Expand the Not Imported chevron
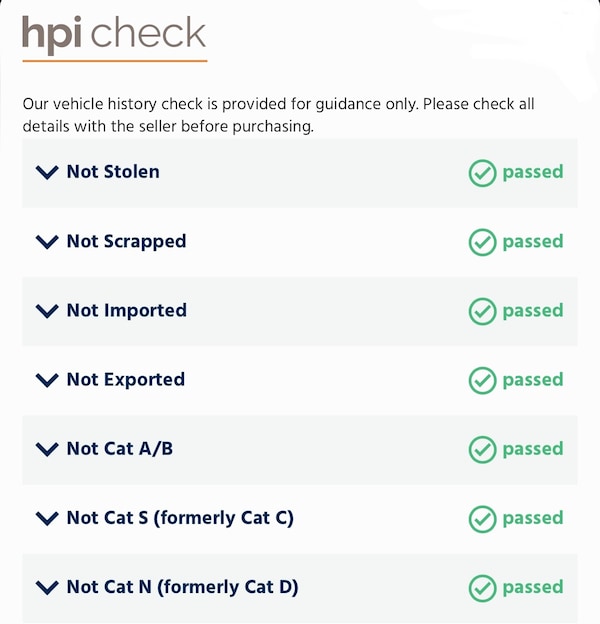 point(47,311)
